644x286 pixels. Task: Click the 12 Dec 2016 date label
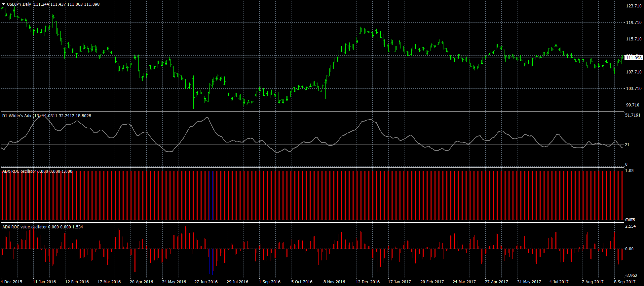click(x=368, y=282)
